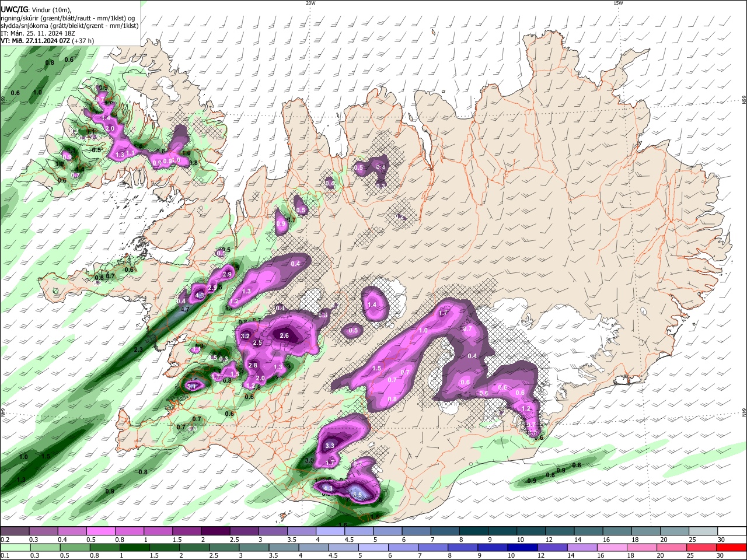Viewport: 747px width, 560px height.
Task: Click rain legend swatch between 20 and 25
Action: click(672, 548)
